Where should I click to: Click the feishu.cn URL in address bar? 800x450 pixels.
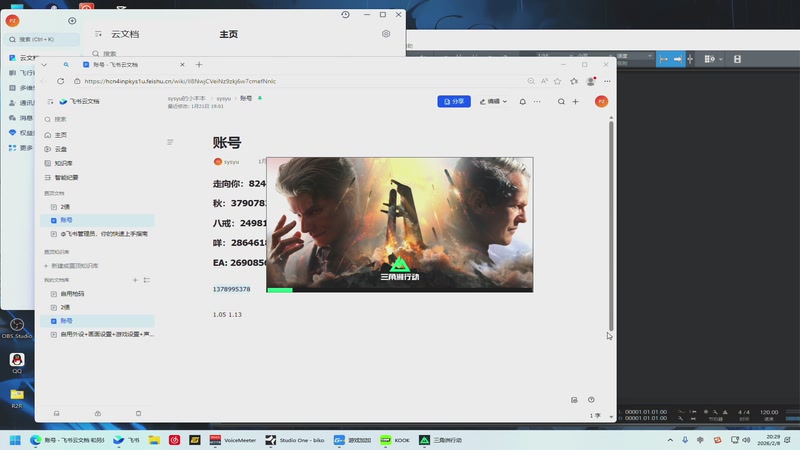[x=180, y=81]
